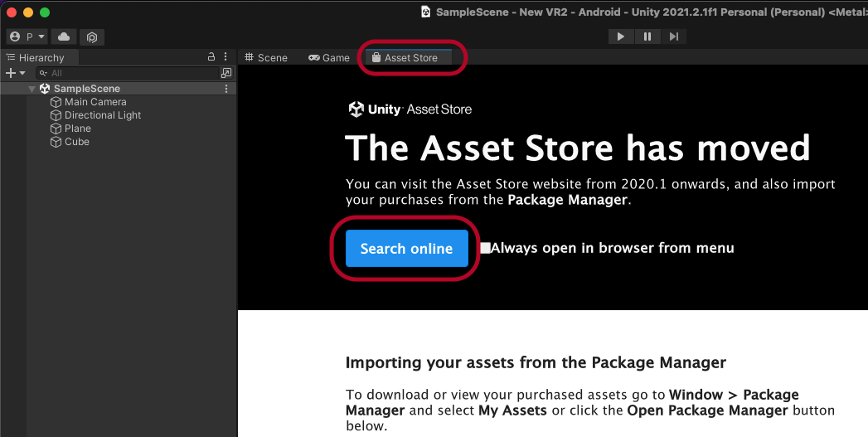The height and width of the screenshot is (437, 868).
Task: Switch to the Game tab
Action: click(329, 57)
